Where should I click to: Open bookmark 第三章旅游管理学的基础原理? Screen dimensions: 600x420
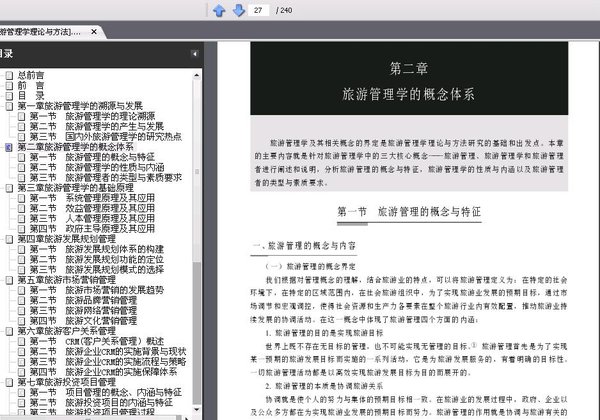pyautogui.click(x=76, y=188)
